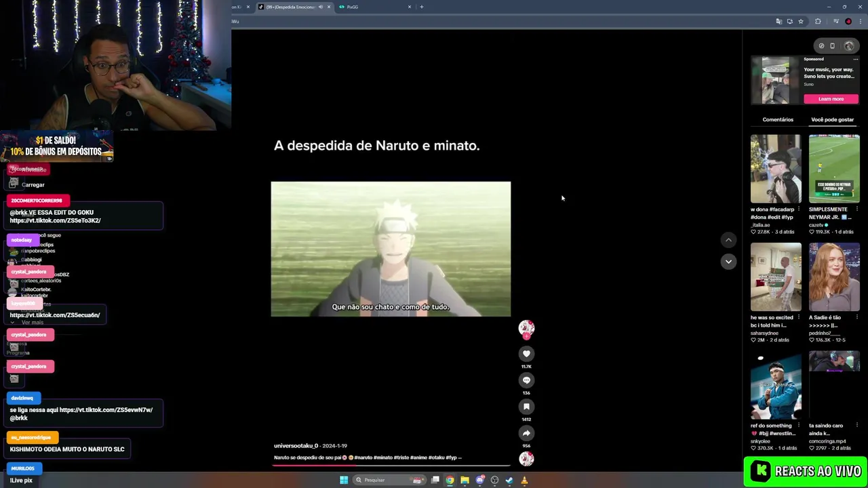Open the 'ta saindo caro ainda k...' video thumbnail
Image resolution: width=868 pixels, height=488 pixels.
(834, 385)
